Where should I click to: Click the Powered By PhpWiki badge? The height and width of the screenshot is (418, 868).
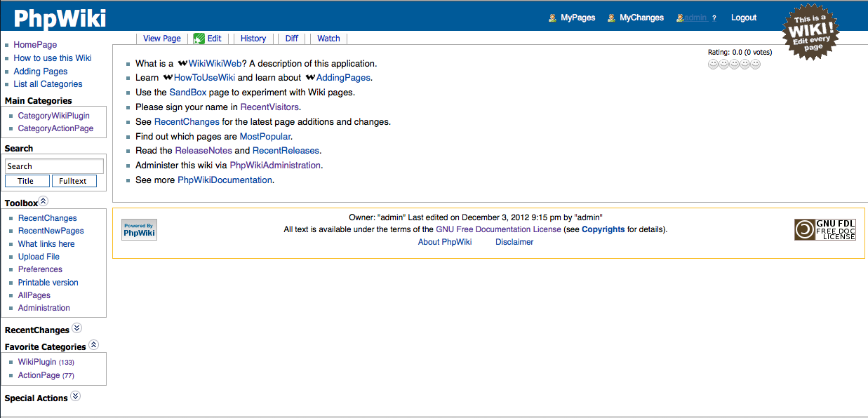138,229
